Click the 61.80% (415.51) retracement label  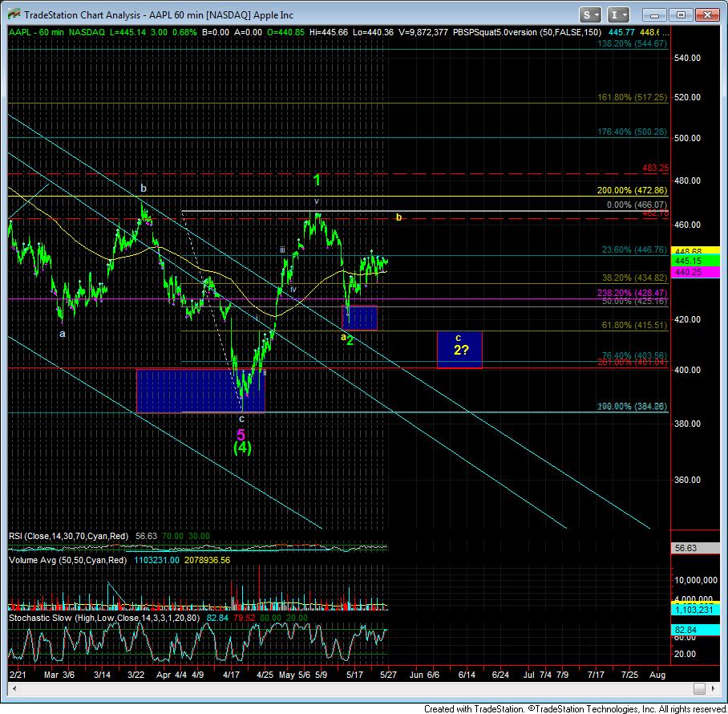(x=635, y=325)
